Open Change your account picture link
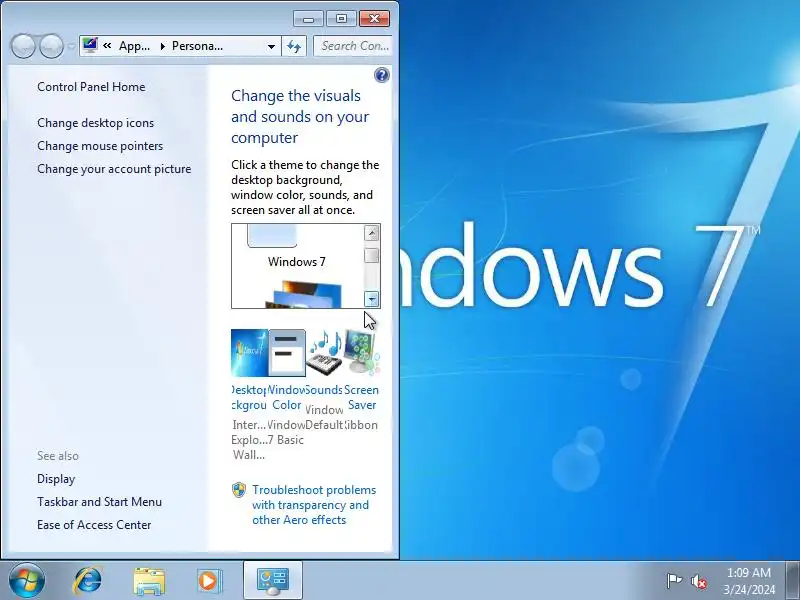The image size is (800, 600). 114,169
